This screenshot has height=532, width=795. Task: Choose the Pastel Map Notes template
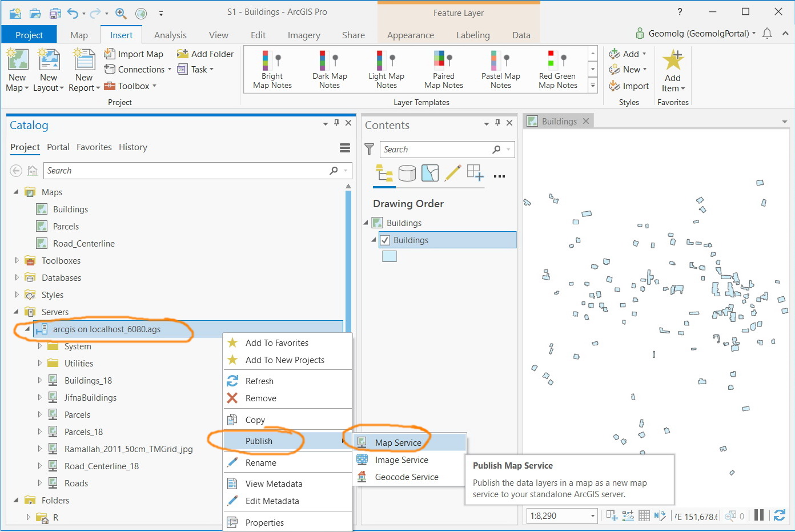click(501, 70)
